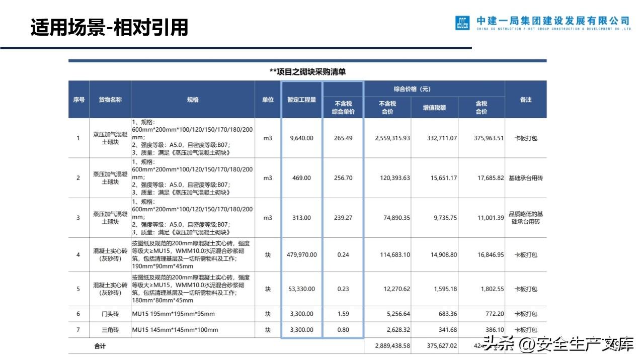Select tax cell 683.36
Screen dimensions: 644x362
[448, 314]
